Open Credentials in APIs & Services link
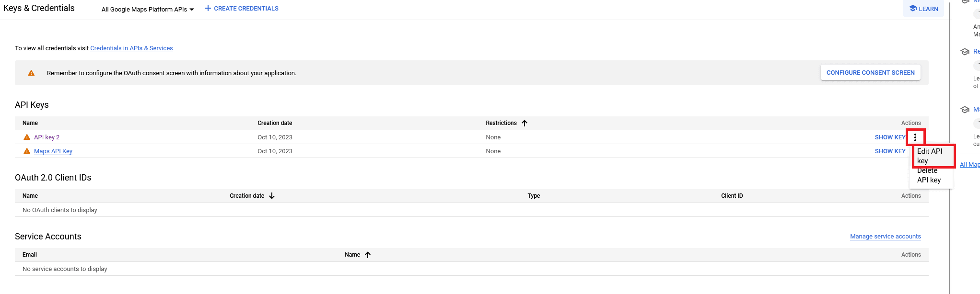Viewport: 980px width, 294px height. click(131, 48)
